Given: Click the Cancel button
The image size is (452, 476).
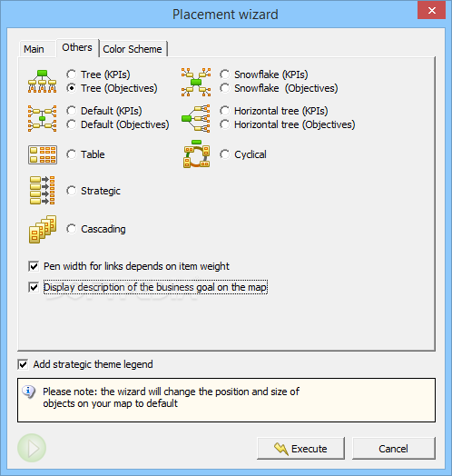Looking at the screenshot, I should point(393,449).
